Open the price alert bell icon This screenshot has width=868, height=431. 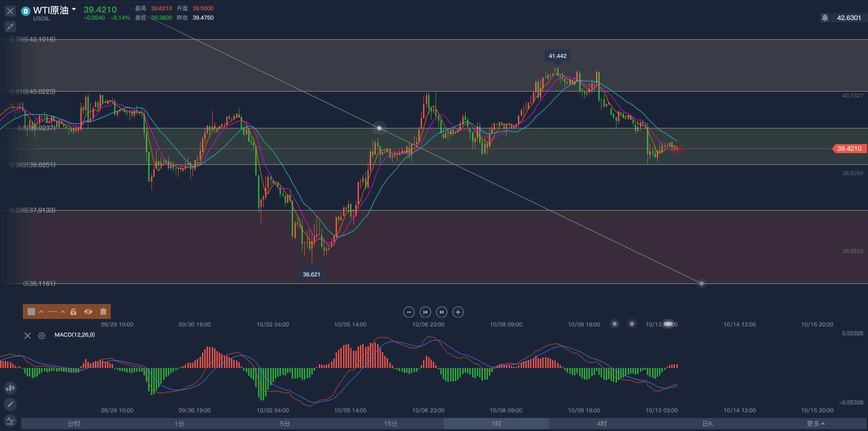pyautogui.click(x=825, y=18)
